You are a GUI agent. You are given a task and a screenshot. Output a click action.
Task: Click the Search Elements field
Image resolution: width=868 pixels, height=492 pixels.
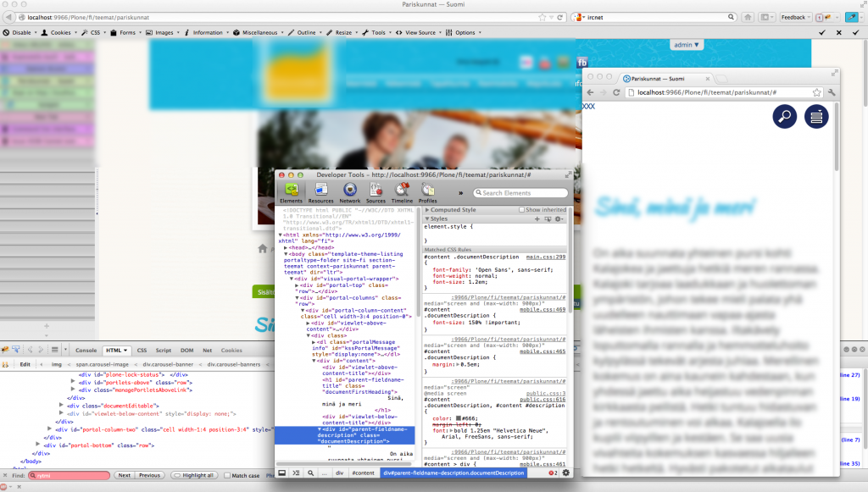[x=520, y=193]
